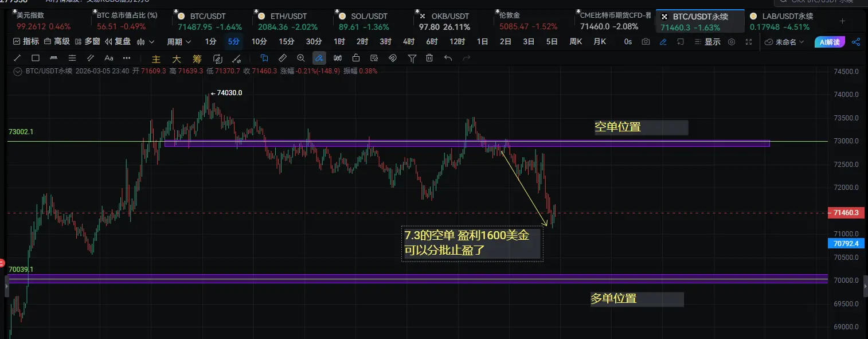Click the edit drawings list icon
Screen dimensions: 868x339
374,58
